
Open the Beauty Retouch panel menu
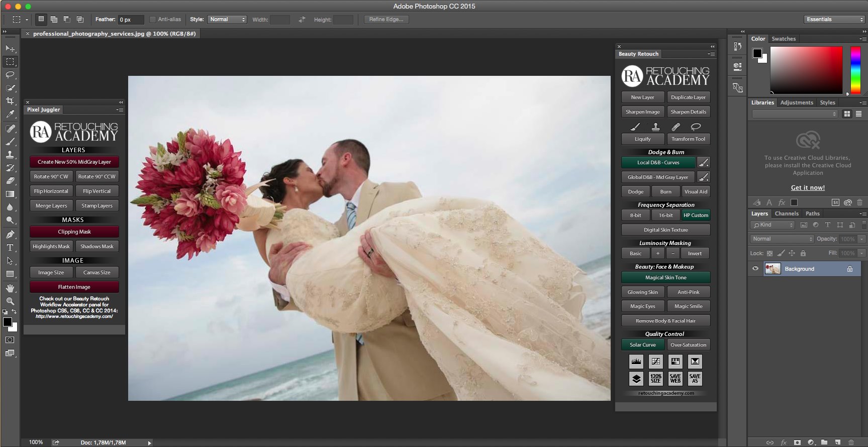(x=711, y=54)
